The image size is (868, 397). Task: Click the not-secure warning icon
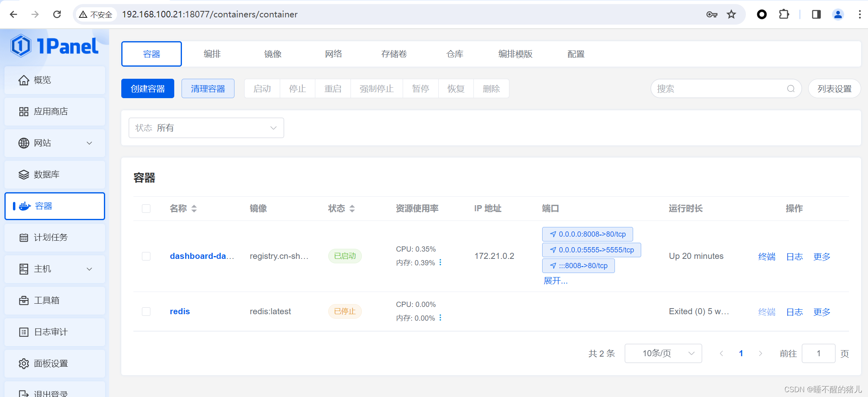click(83, 15)
